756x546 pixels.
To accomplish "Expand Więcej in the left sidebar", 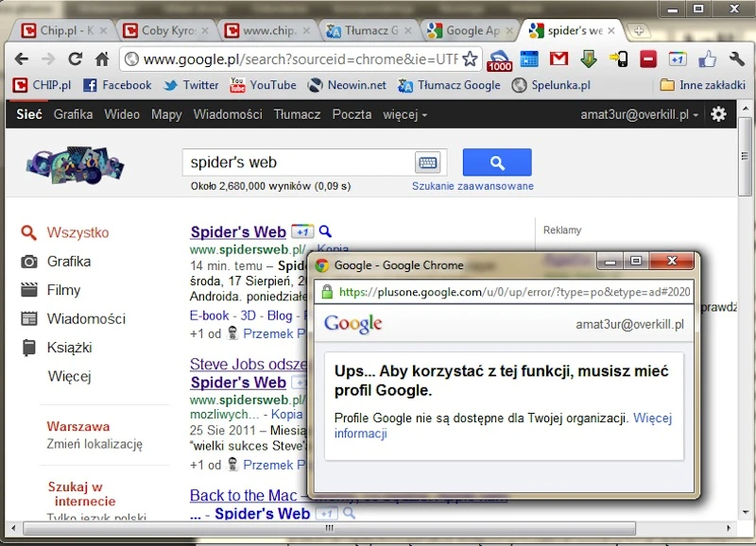I will tap(69, 376).
